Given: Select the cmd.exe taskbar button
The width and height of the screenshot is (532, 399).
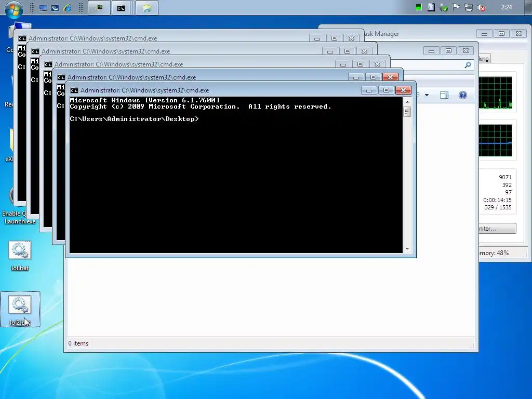Looking at the screenshot, I should pyautogui.click(x=121, y=8).
